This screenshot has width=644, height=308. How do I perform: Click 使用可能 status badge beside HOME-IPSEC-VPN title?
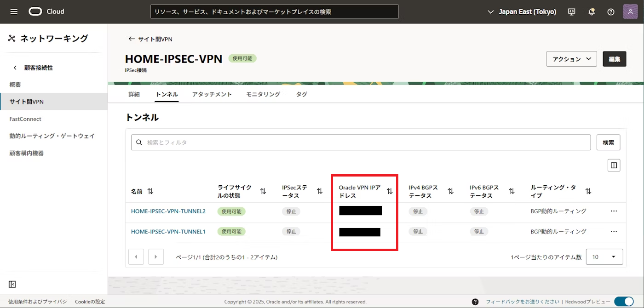coord(242,58)
